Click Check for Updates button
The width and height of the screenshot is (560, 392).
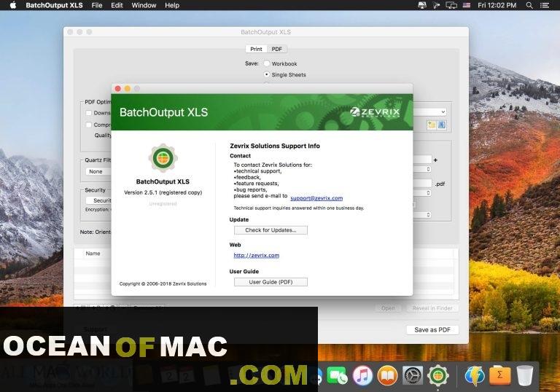tap(271, 230)
